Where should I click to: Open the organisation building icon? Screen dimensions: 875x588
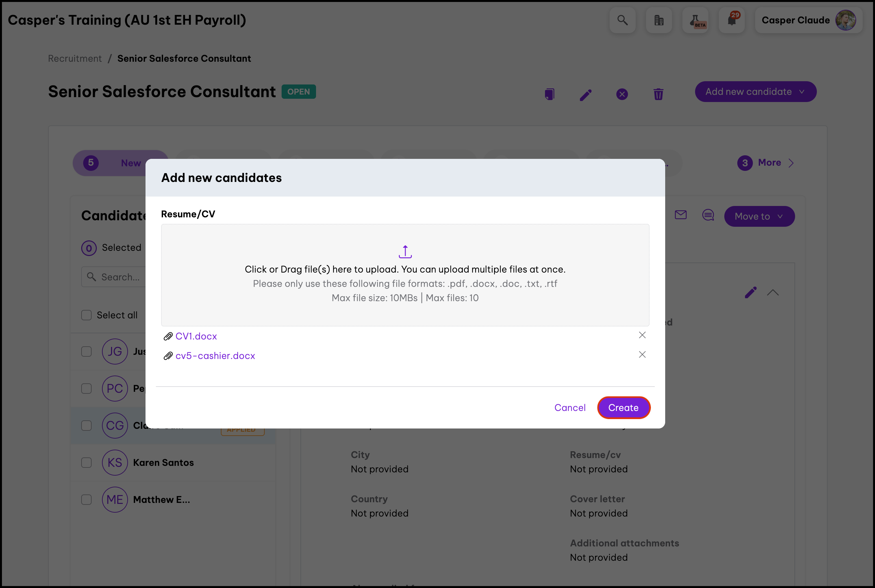[x=659, y=20]
